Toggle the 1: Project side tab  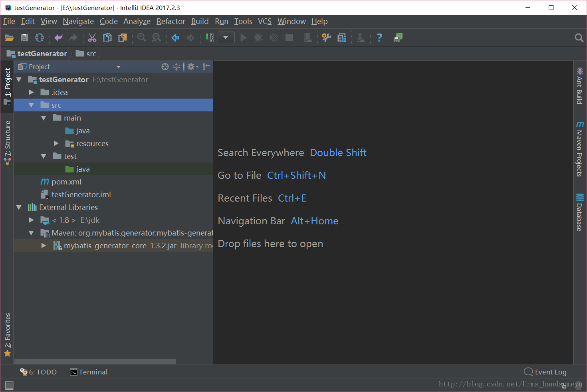point(7,86)
